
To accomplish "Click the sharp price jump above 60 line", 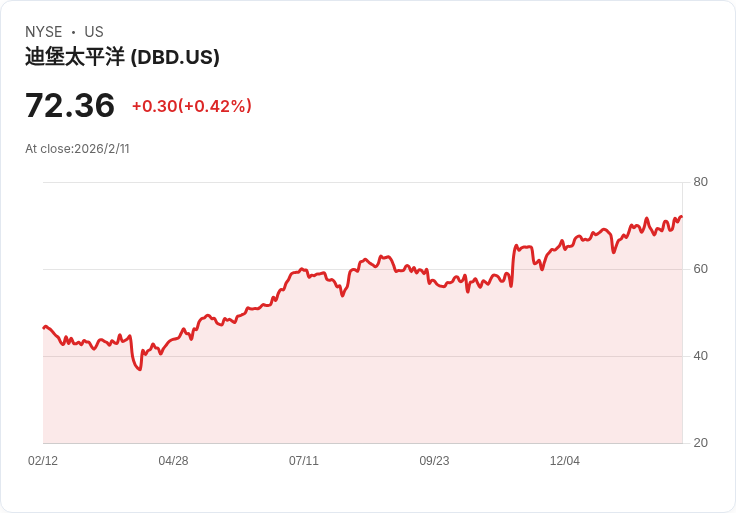I will [513, 265].
